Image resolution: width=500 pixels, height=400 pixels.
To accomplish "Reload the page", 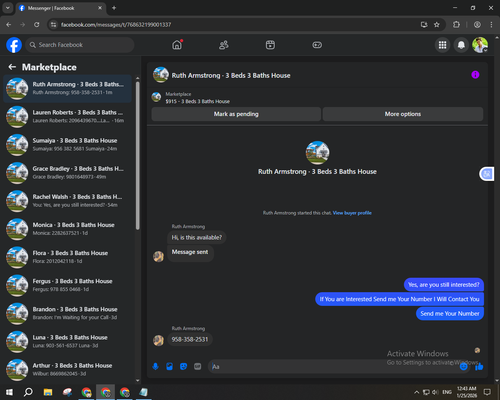I will coord(37,25).
